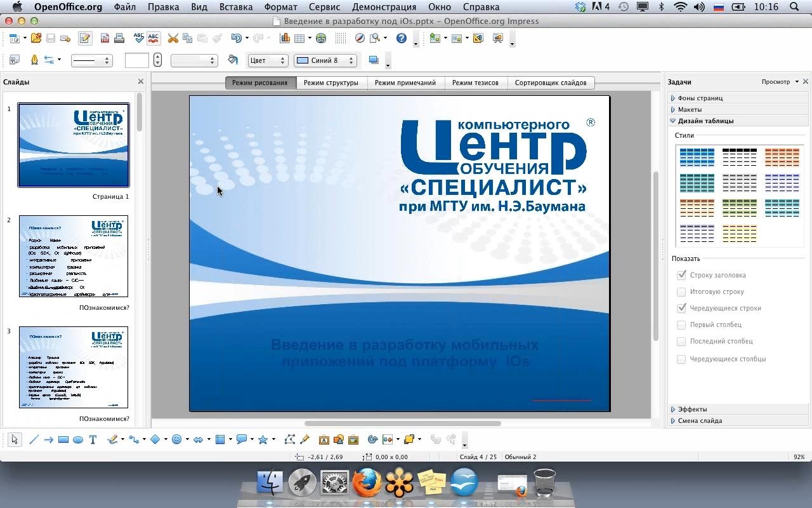
Task: Open the Просмотр dropdown in task pane
Action: coord(780,82)
